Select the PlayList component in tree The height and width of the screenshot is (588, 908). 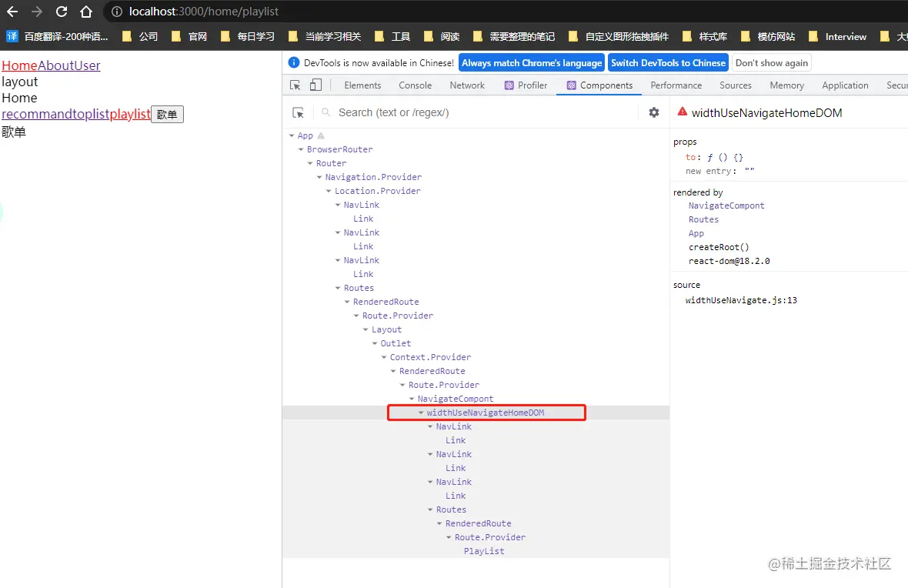[x=483, y=552]
